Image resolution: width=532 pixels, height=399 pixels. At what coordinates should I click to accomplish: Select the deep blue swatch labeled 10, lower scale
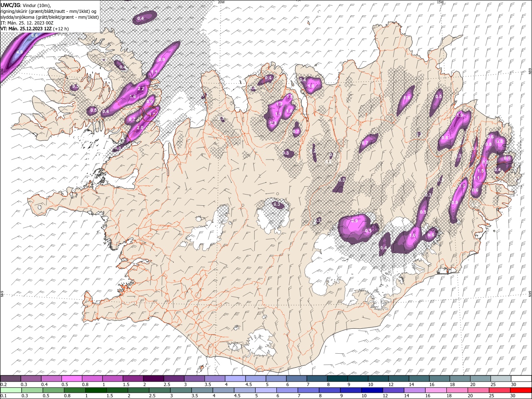click(372, 390)
